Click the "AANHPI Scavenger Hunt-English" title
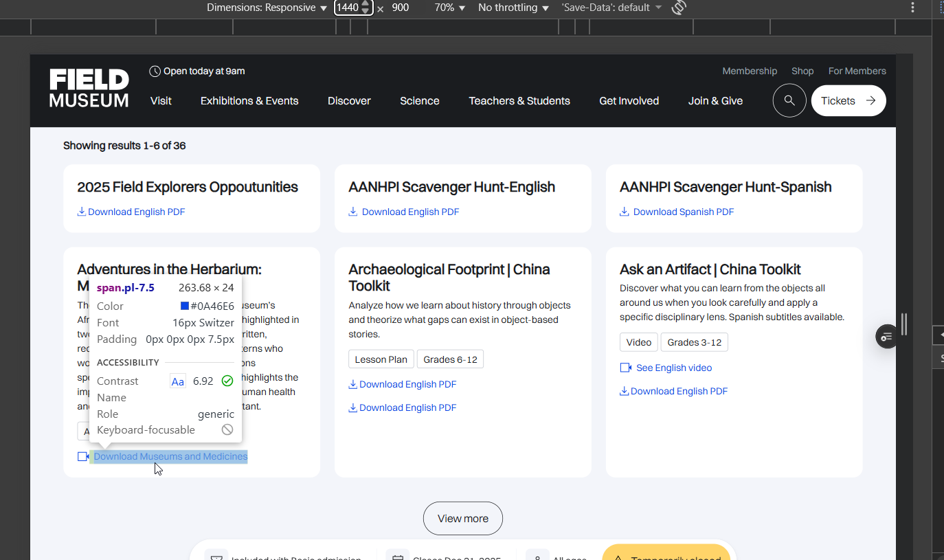The width and height of the screenshot is (944, 560). [451, 187]
